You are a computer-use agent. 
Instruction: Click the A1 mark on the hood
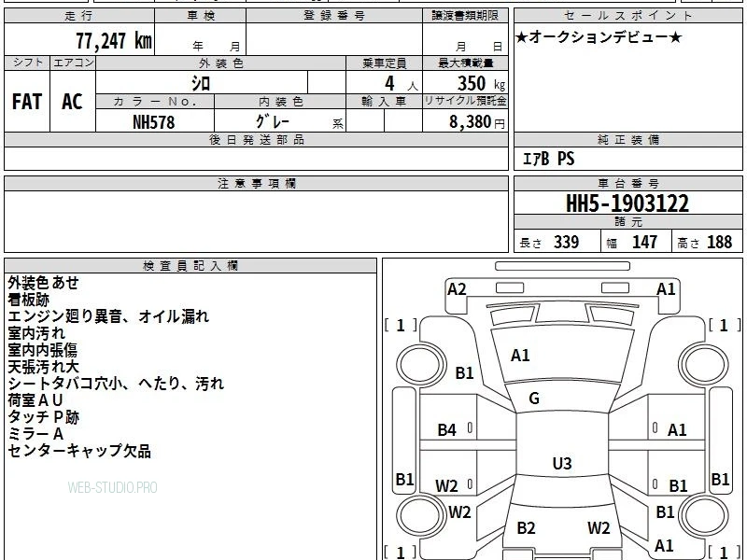point(520,356)
